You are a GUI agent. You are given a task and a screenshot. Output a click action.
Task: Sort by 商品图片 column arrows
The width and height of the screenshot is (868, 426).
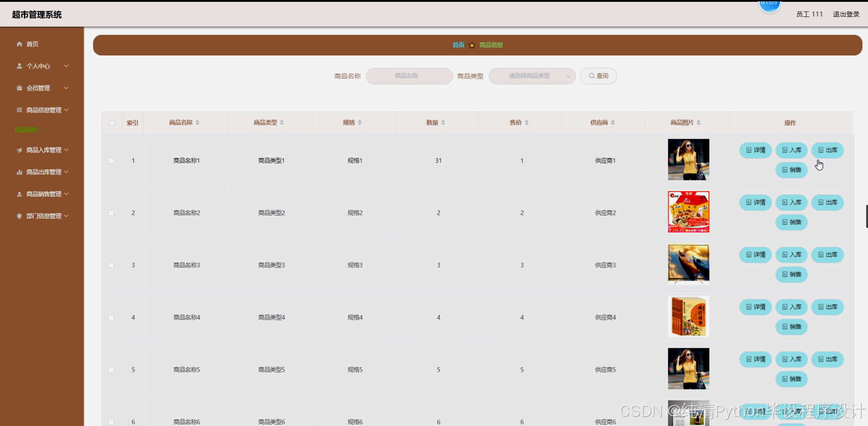click(699, 123)
